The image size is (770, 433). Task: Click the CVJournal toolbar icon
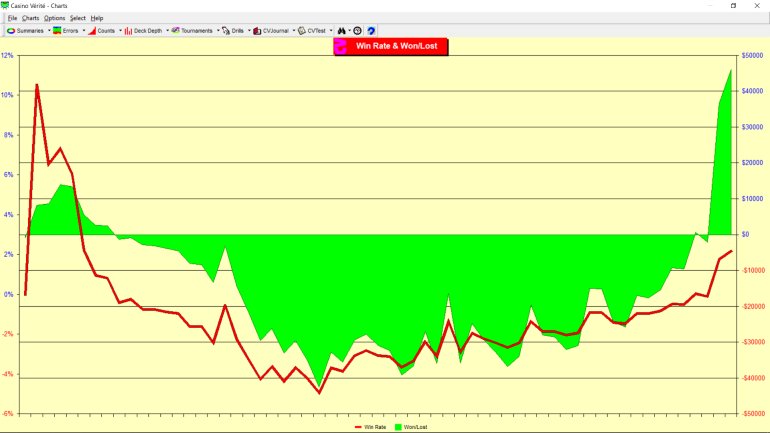258,31
